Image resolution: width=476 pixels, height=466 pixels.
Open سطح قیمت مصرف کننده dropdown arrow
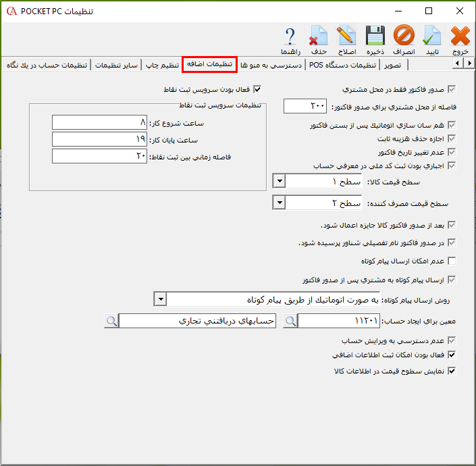280,202
